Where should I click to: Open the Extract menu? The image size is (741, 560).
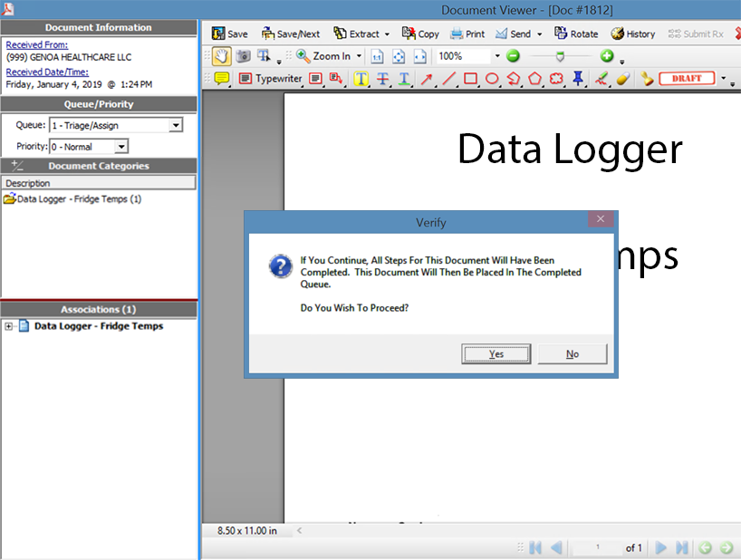point(357,34)
